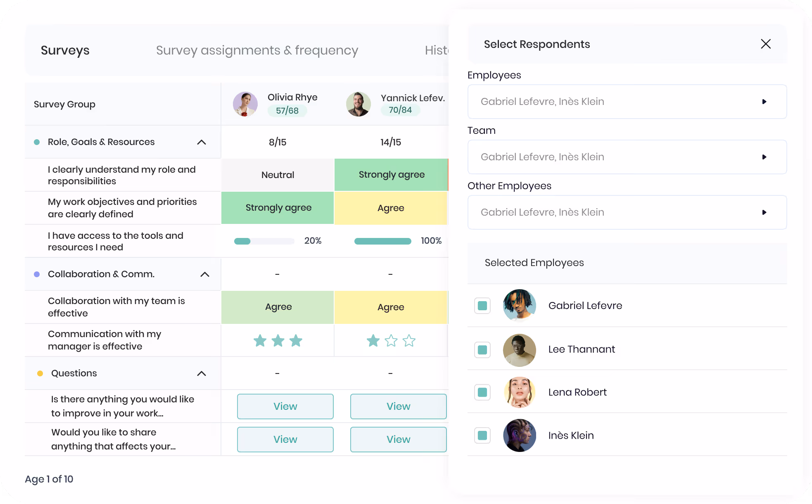The width and height of the screenshot is (812, 504).
Task: Open the Team dropdown
Action: coord(627,157)
